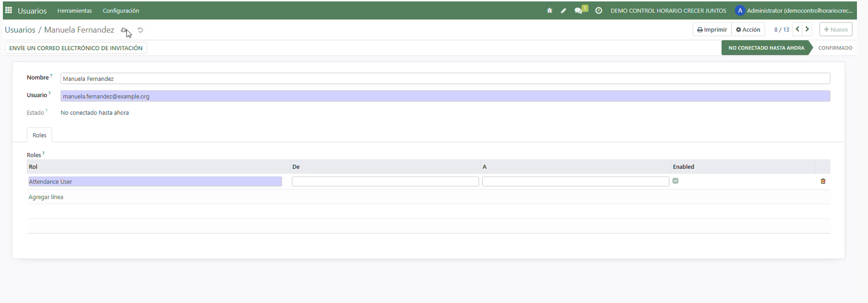
Task: Open the apps grid menu icon
Action: (9, 10)
